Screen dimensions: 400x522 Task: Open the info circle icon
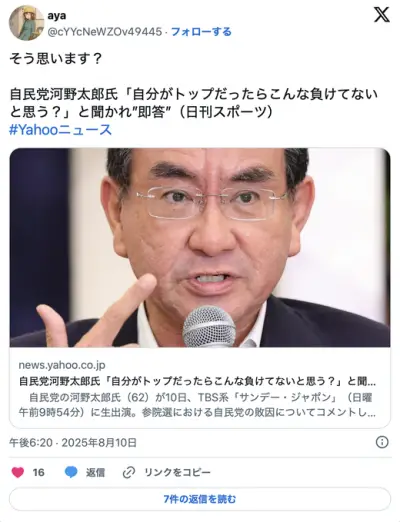(382, 442)
